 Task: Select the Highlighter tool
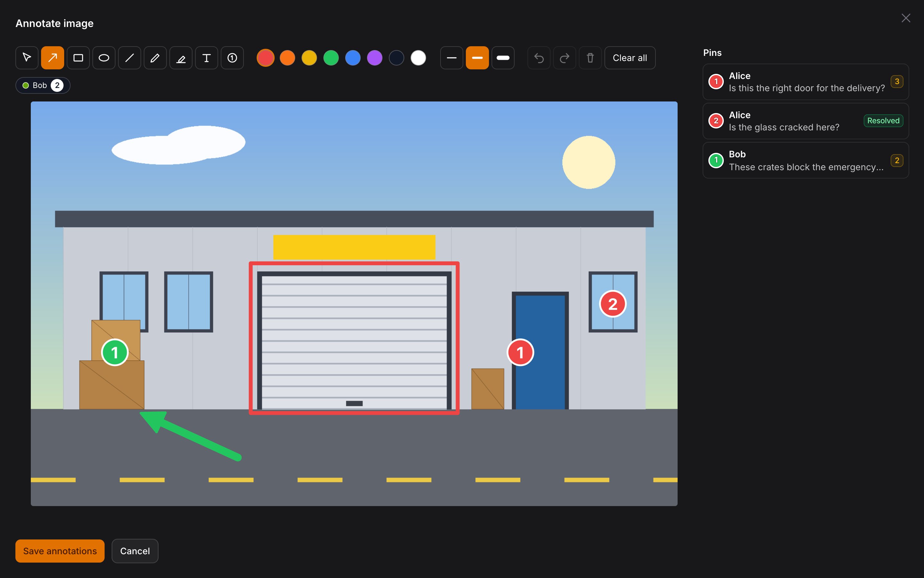[181, 58]
